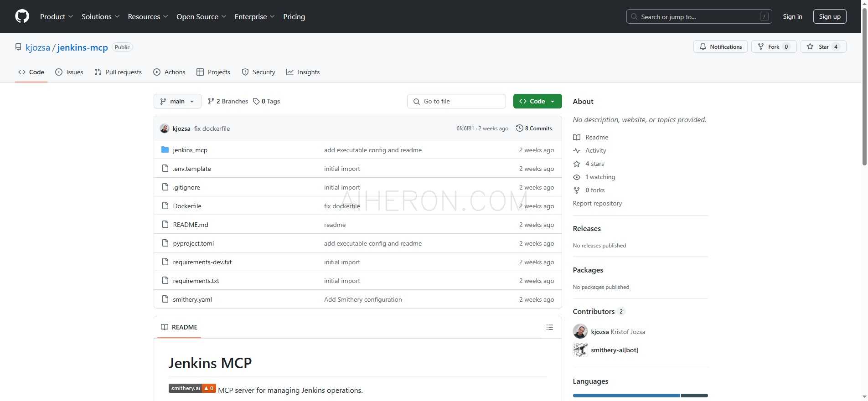Click the Sign up button
The height and width of the screenshot is (401, 868).
coord(830,16)
